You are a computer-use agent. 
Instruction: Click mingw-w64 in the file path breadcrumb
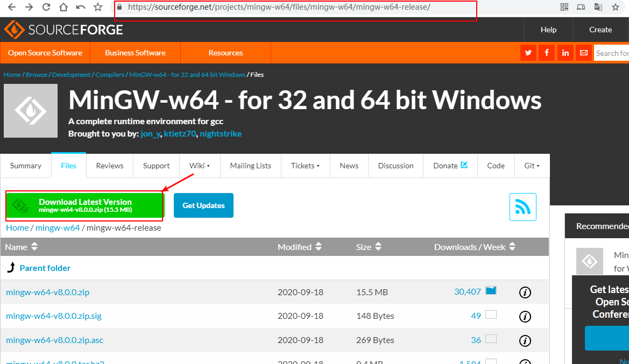click(58, 227)
